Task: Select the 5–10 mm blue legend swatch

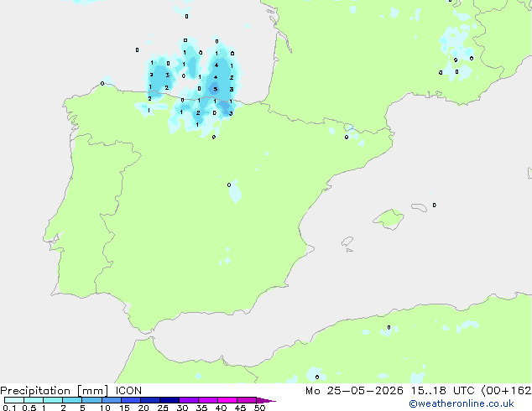Action: tap(91, 400)
